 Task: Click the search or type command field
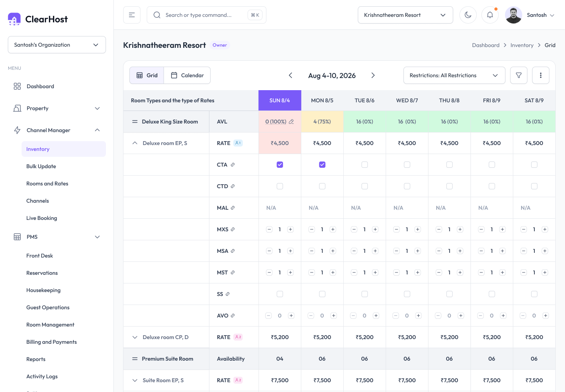pyautogui.click(x=206, y=15)
